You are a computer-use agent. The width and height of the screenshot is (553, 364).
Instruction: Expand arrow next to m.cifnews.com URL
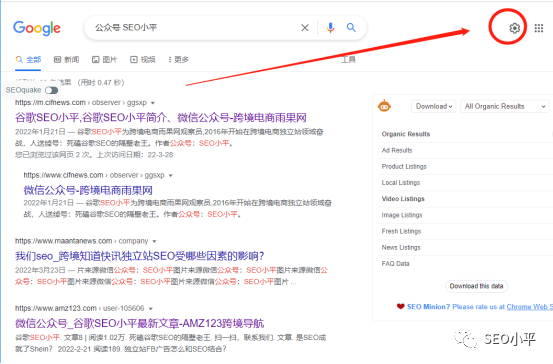pos(153,103)
